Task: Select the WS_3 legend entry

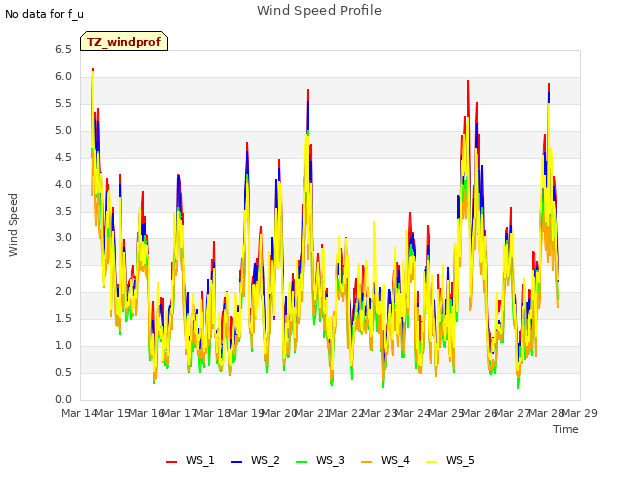Action: 320,460
